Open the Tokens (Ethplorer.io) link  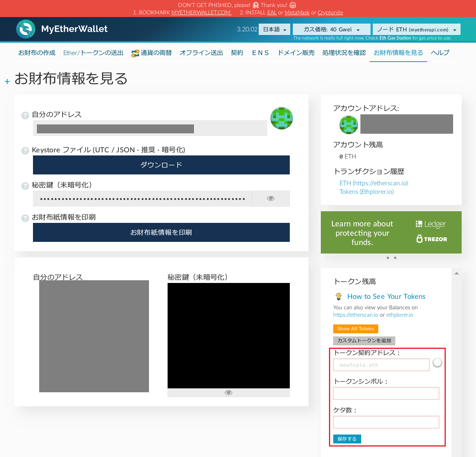[x=367, y=191]
